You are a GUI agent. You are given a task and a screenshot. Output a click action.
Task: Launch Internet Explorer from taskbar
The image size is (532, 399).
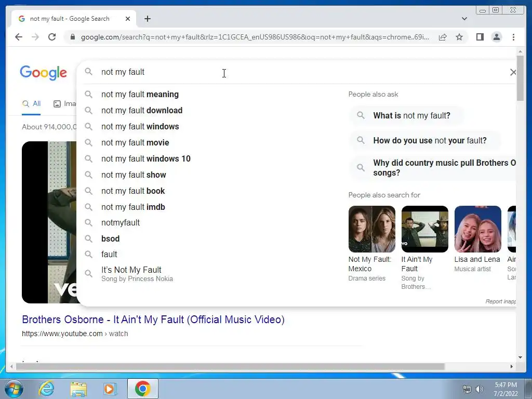46,389
